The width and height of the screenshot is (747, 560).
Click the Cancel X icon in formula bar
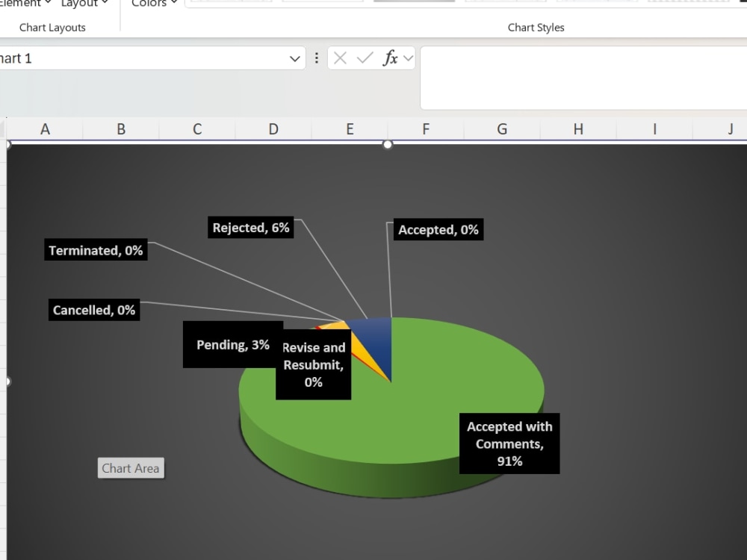[x=340, y=58]
